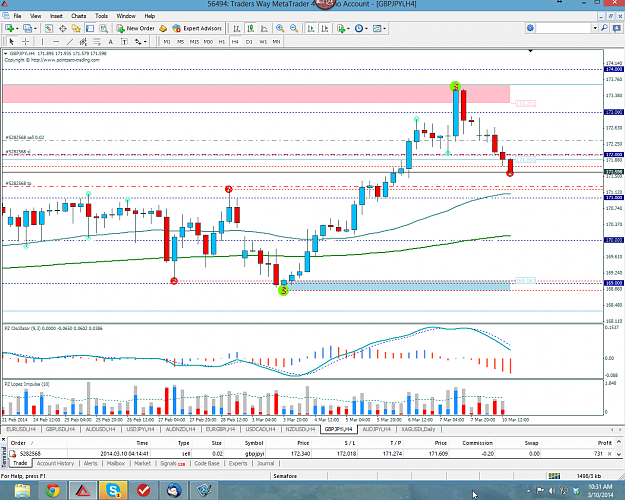Select the text label tool (T)
This screenshot has height=500, width=625.
(x=124, y=41)
